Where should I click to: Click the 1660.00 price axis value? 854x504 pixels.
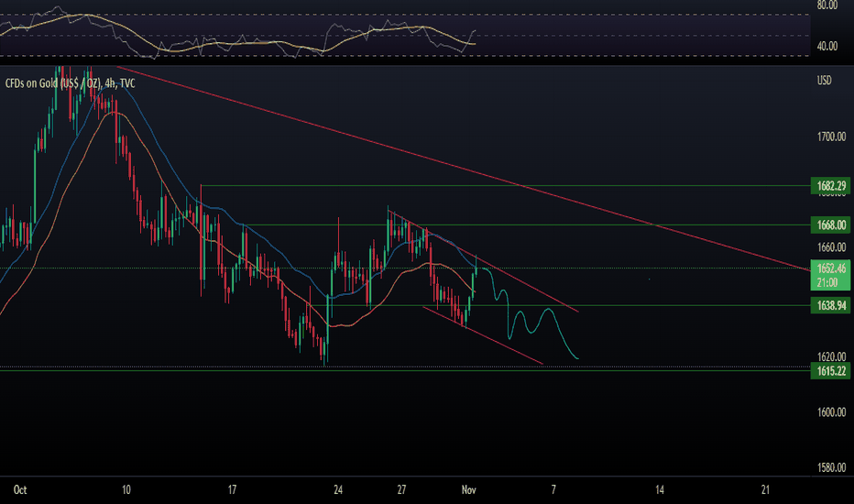pos(831,247)
